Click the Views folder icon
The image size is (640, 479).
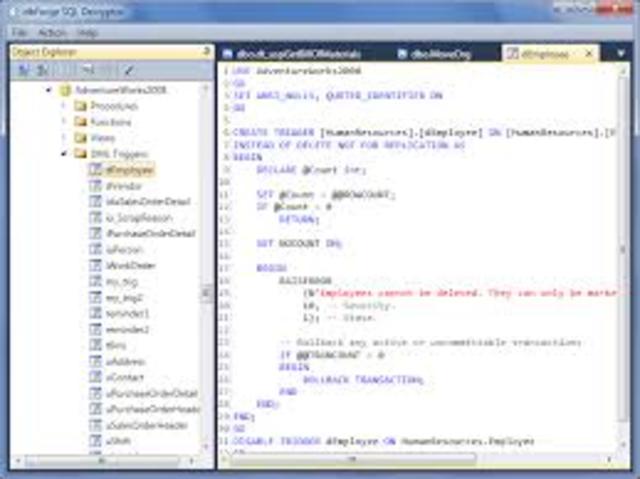coord(80,137)
